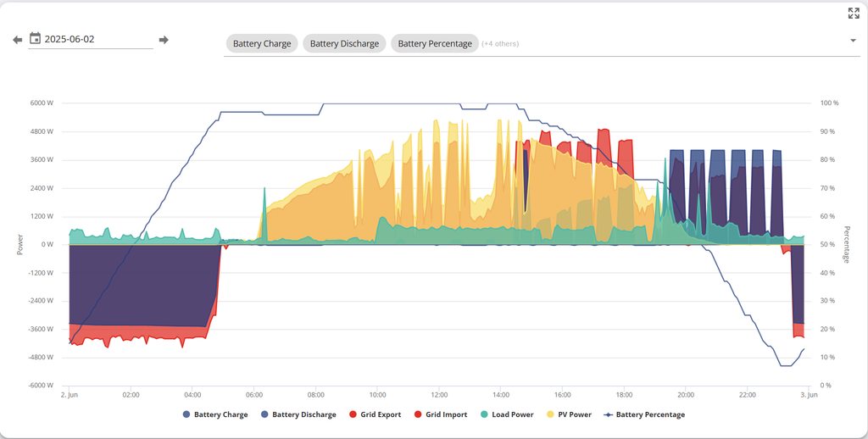
Task: Select the Battery Charge chip in selector
Action: click(262, 44)
